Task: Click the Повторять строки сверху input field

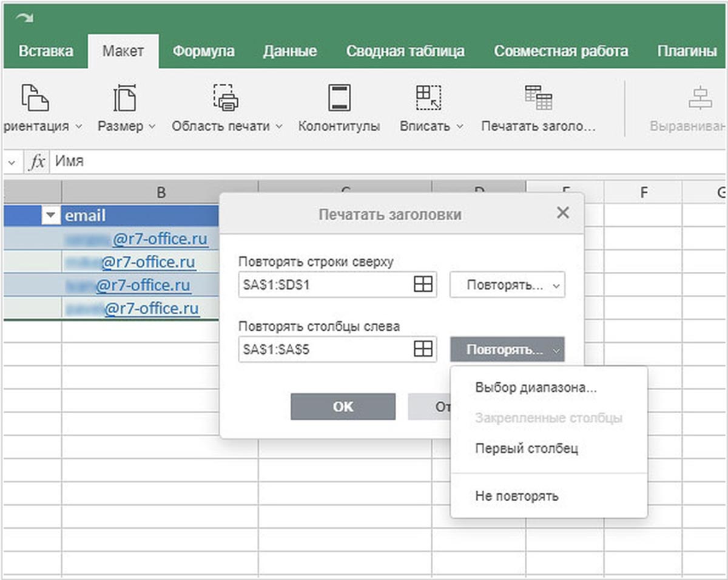Action: coord(325,285)
